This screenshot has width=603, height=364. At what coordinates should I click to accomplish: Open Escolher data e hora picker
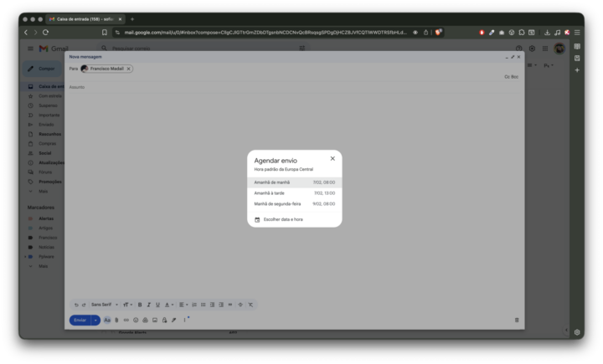(283, 219)
